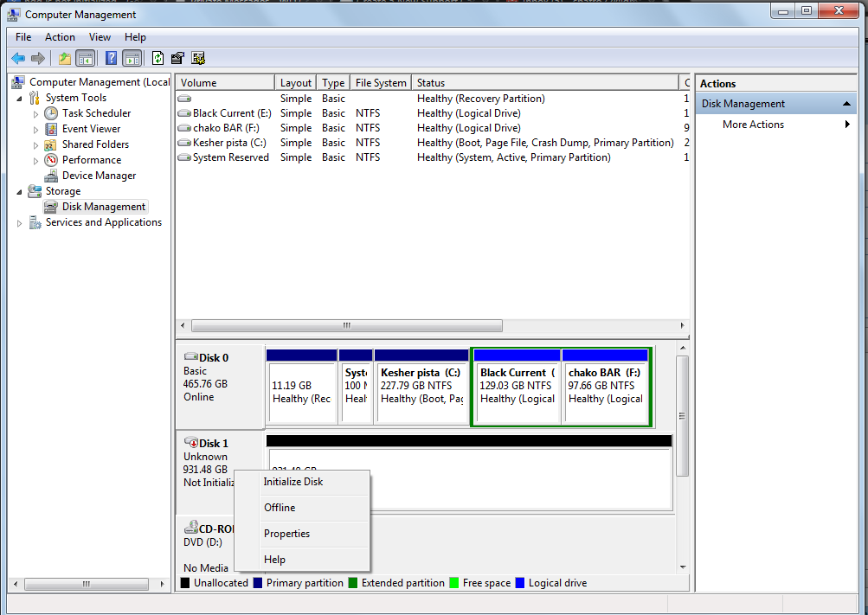The image size is (868, 615).
Task: Open the Action menu
Action: pyautogui.click(x=60, y=37)
